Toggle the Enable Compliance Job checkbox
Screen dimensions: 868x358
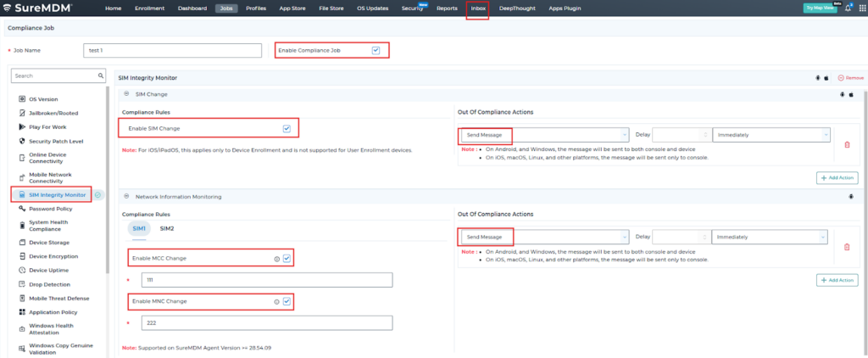[376, 50]
